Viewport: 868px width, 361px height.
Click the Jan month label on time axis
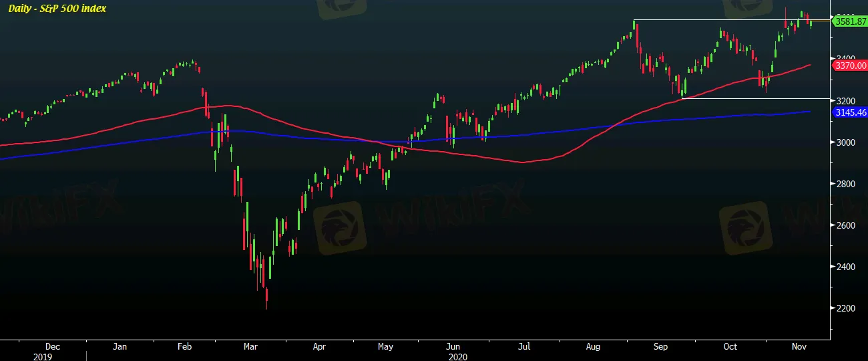[x=120, y=347]
